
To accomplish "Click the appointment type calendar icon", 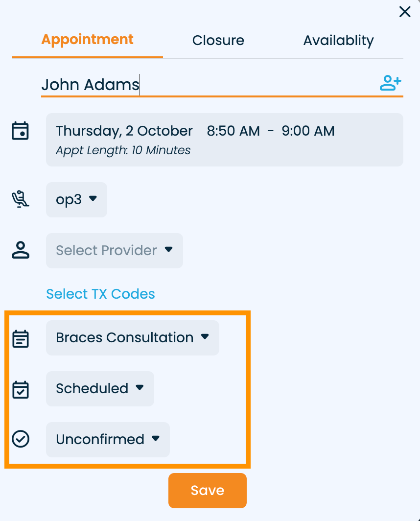I will [21, 338].
